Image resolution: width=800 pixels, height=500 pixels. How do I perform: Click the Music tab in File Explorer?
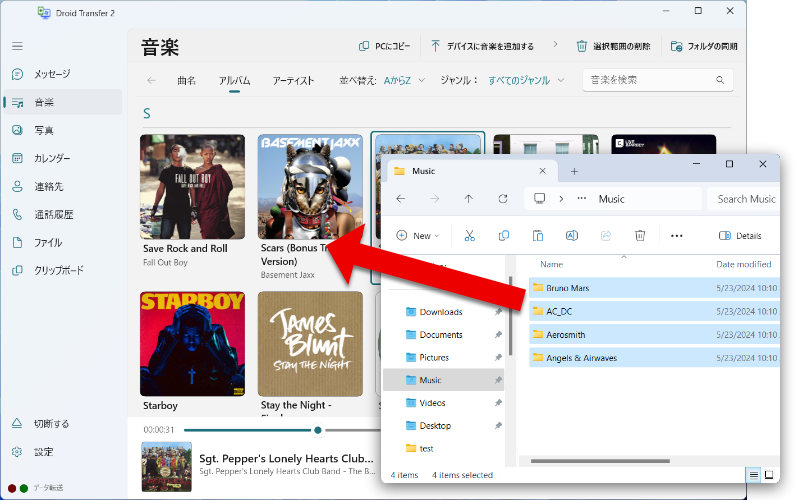470,171
